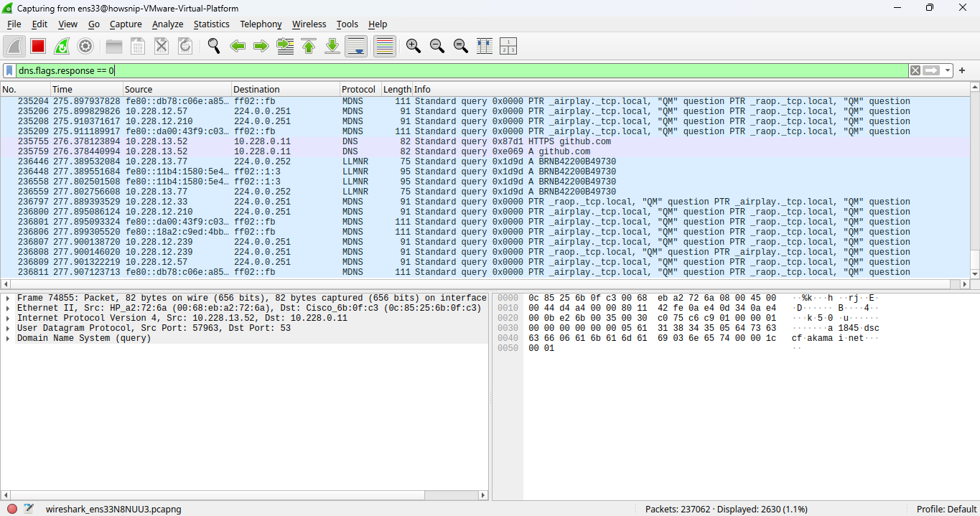Click the Open capture file folder icon
The height and width of the screenshot is (516, 980).
coord(114,46)
